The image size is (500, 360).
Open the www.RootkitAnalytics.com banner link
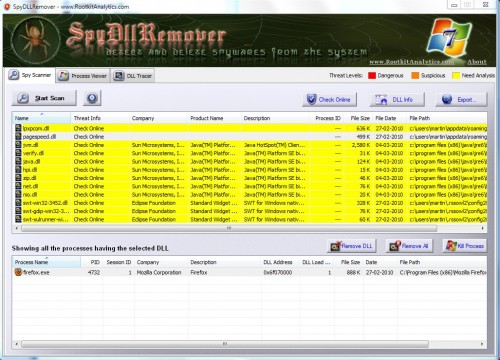point(412,62)
